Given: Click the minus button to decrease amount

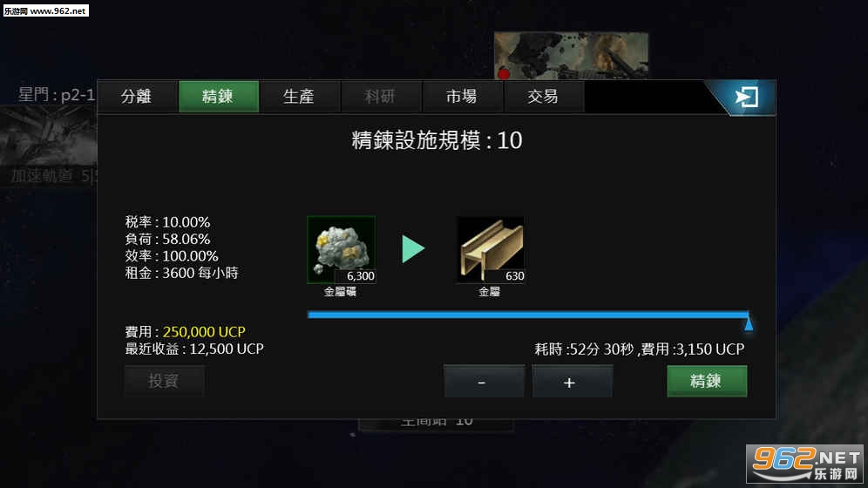Looking at the screenshot, I should [484, 381].
